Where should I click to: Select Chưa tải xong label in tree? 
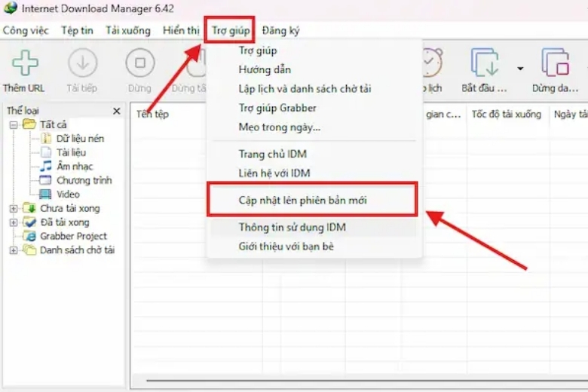coord(70,208)
